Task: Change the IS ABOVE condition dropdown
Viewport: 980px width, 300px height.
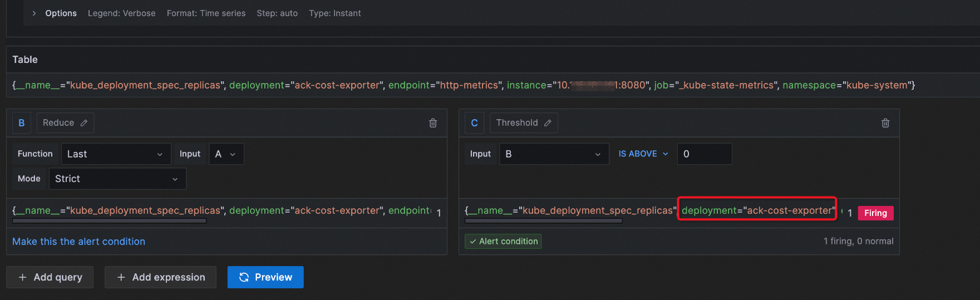Action: (x=643, y=154)
